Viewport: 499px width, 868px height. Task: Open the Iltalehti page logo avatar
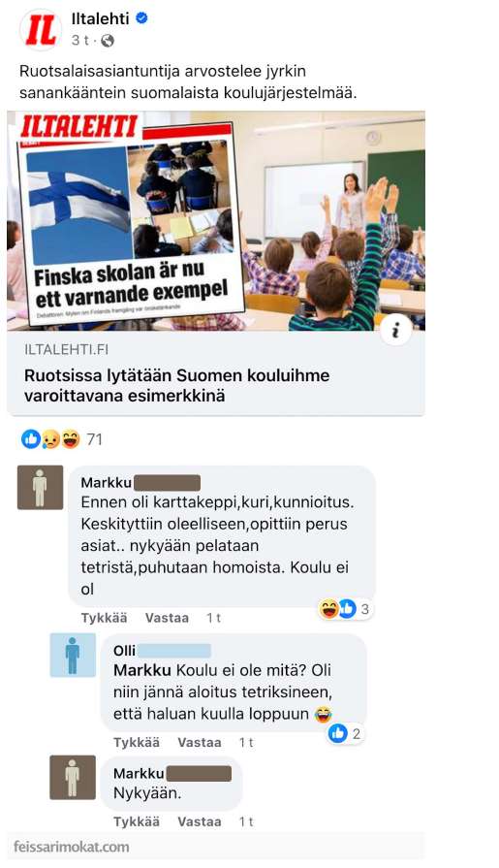40,29
